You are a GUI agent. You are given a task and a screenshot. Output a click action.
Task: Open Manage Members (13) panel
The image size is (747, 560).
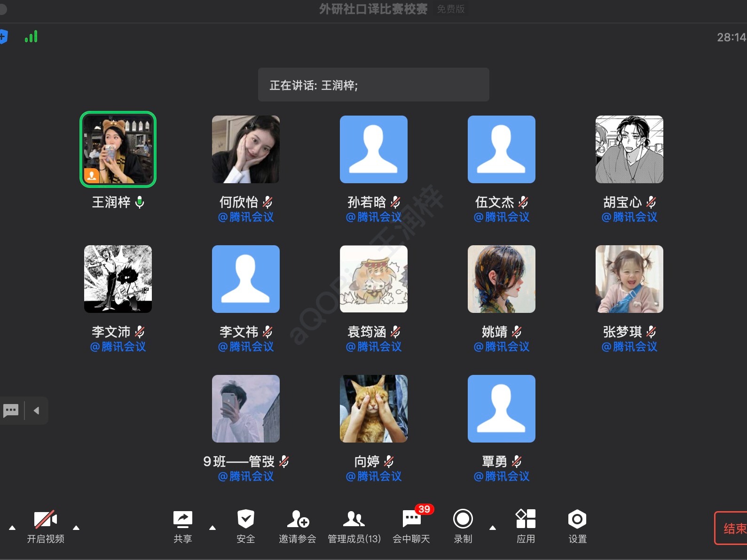coord(354,520)
